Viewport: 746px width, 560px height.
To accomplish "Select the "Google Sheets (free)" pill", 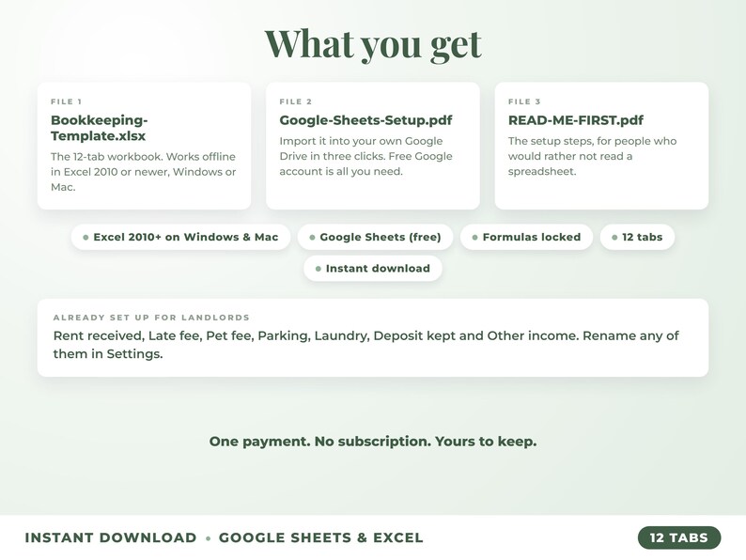I will point(376,237).
